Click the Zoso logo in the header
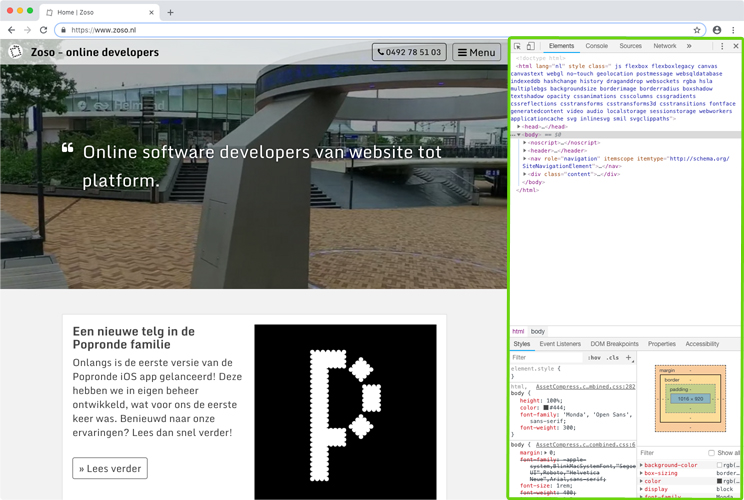Image resolution: width=744 pixels, height=500 pixels. coord(16,52)
